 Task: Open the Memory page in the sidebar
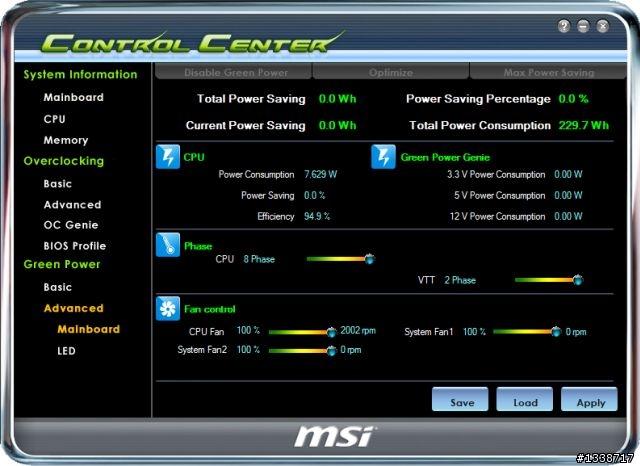pyautogui.click(x=66, y=140)
